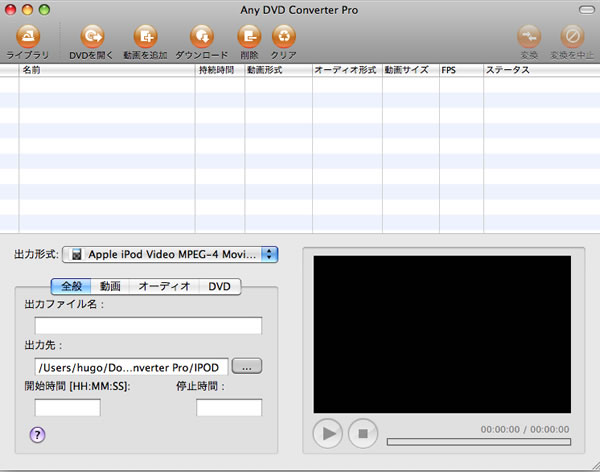Click the 出力先 output path field
The width and height of the screenshot is (600, 472).
132,367
